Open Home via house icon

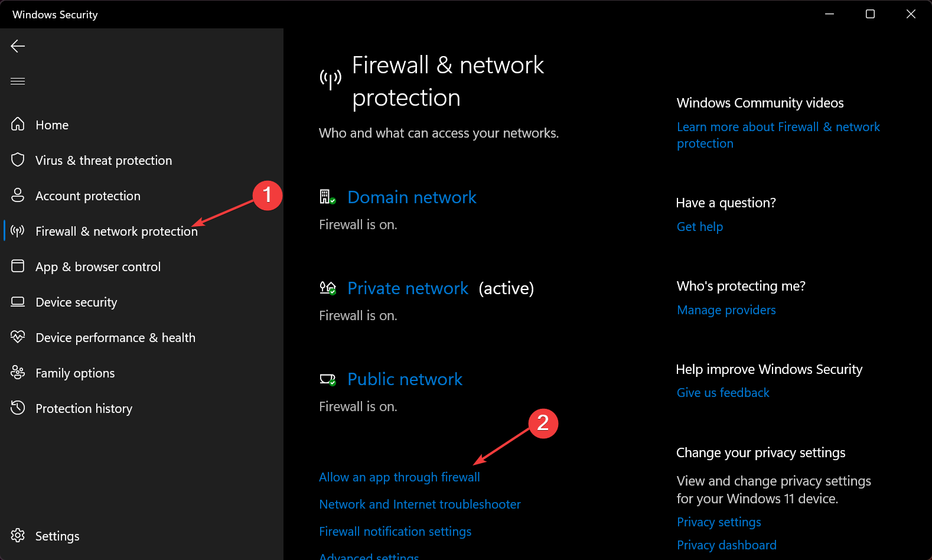pos(18,124)
